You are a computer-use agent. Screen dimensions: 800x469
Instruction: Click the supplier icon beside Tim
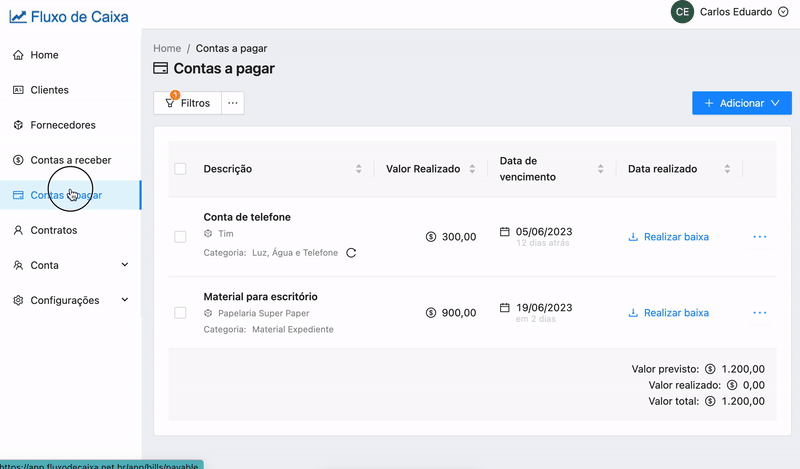click(208, 234)
